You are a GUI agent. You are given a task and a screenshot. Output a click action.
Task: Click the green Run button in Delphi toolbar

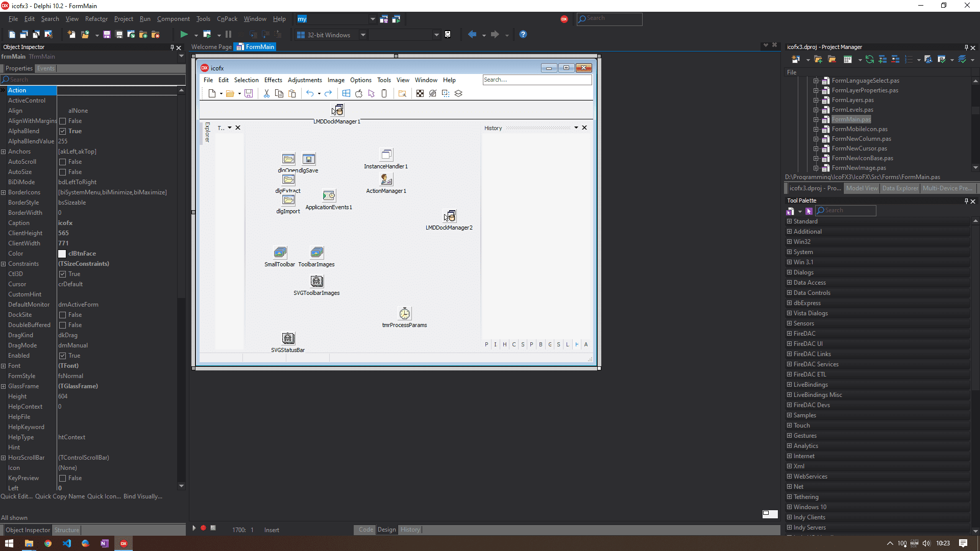[184, 35]
